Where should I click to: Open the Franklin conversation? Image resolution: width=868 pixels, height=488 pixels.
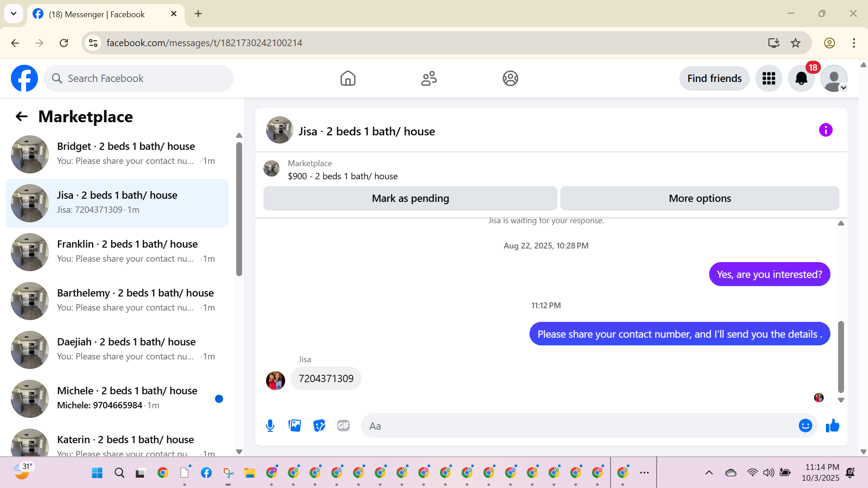(117, 252)
